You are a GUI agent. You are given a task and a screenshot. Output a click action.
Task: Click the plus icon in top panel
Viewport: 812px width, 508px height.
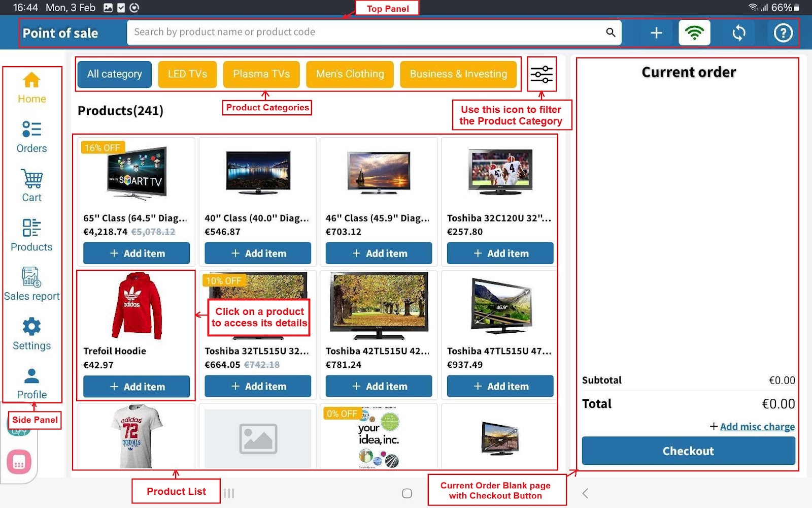pos(656,33)
